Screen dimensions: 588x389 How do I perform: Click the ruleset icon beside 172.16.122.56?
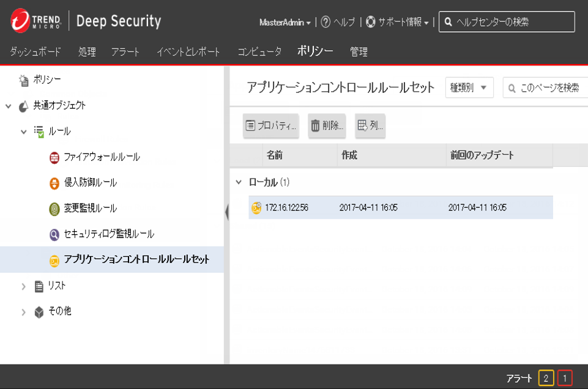point(256,208)
